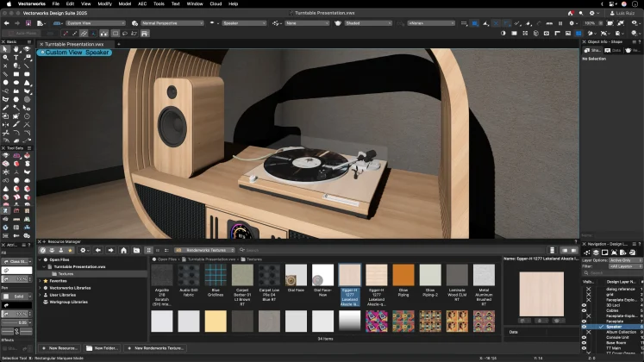Click the New Folder button
The height and width of the screenshot is (362, 644).
tap(103, 348)
